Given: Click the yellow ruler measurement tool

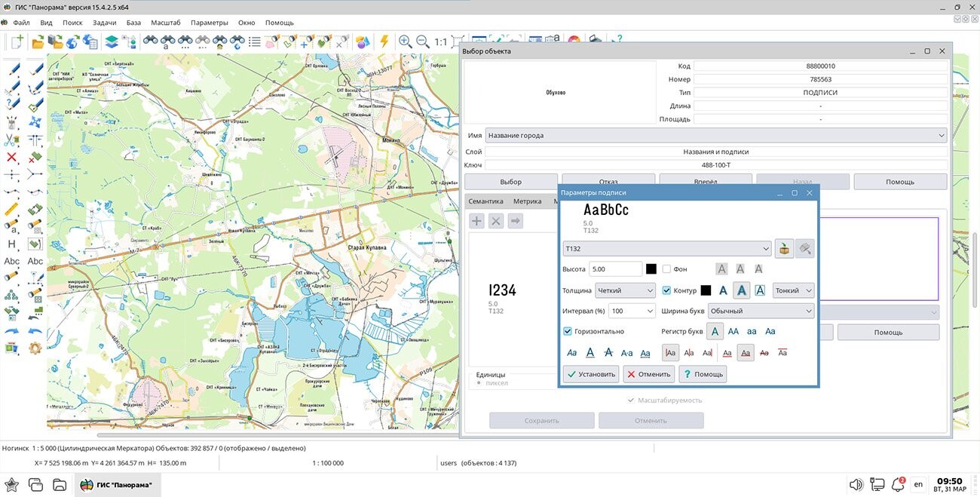Looking at the screenshot, I should (x=11, y=209).
